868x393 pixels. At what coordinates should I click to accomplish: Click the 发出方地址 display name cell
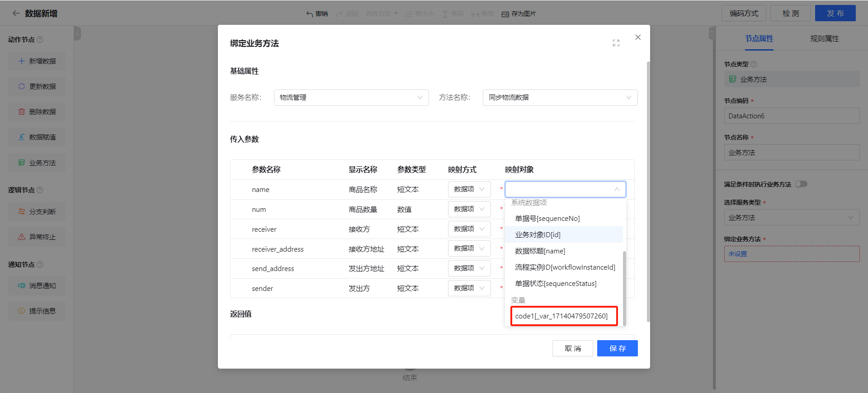coord(366,269)
